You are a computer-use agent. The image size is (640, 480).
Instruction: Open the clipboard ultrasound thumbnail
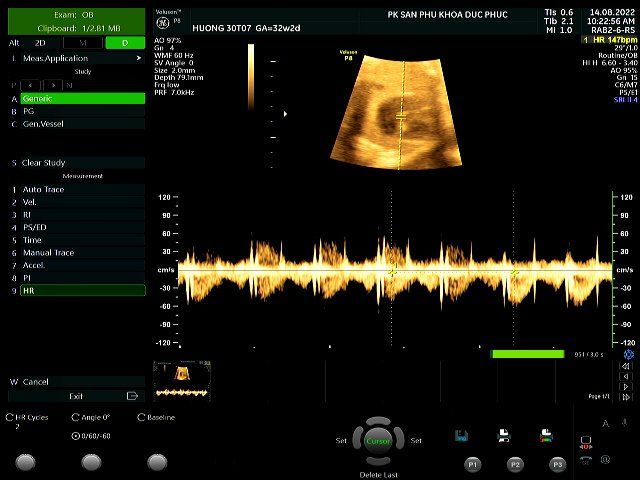pyautogui.click(x=182, y=381)
